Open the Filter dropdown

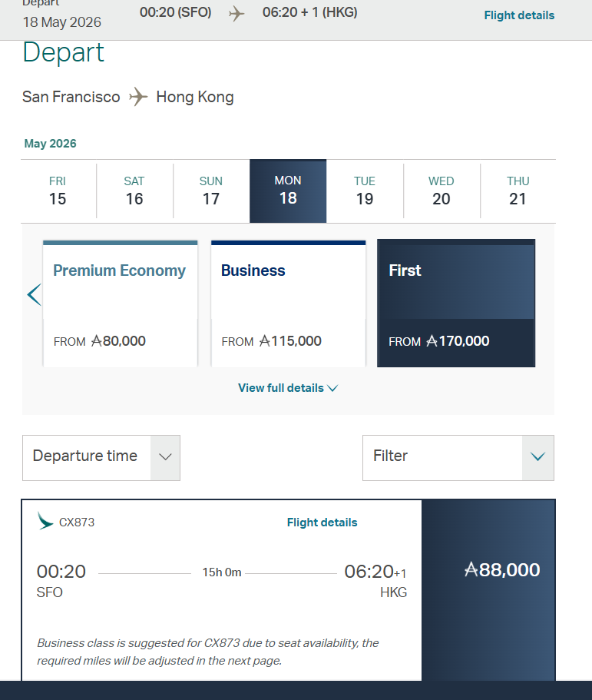pos(458,457)
